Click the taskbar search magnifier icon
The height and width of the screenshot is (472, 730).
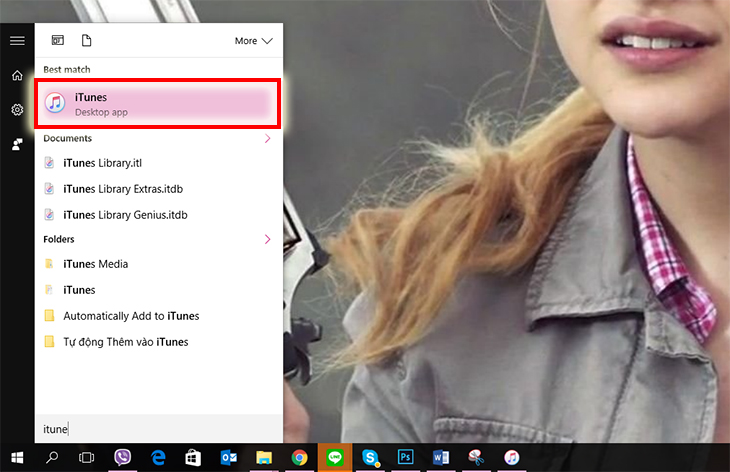(52, 458)
